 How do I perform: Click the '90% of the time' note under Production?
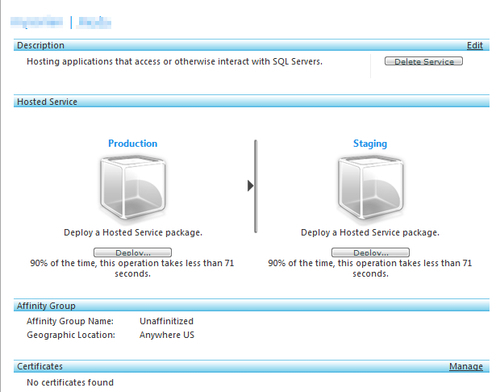click(132, 268)
